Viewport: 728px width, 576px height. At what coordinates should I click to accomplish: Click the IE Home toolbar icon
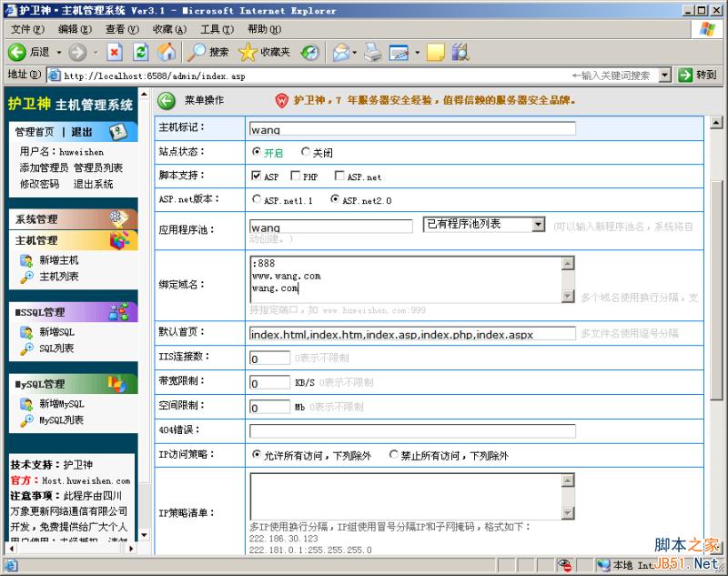coord(167,52)
